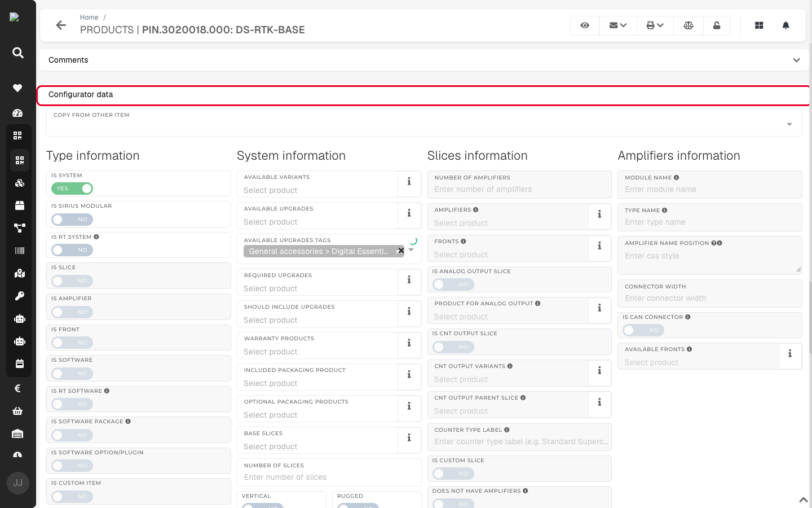Click scroll-to-top chevron at bottom right
Viewport: 812px width, 508px height.
coord(803,500)
